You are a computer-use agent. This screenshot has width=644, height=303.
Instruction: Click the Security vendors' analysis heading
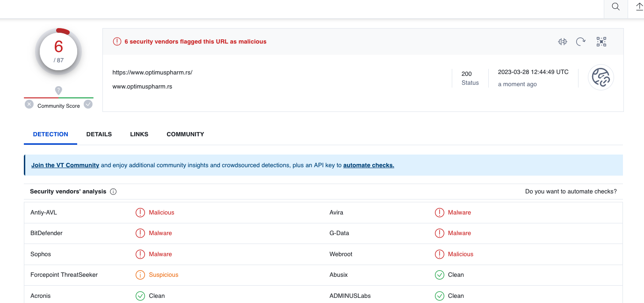click(x=68, y=192)
